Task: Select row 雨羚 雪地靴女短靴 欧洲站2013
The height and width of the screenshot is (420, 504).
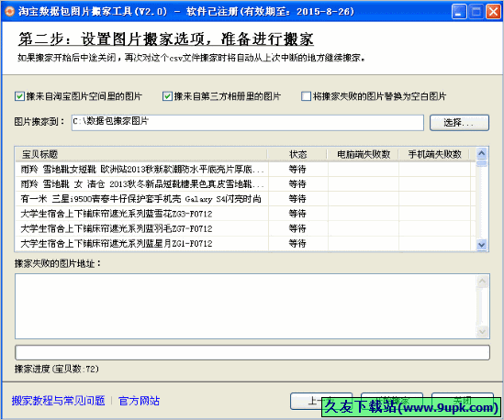Action: click(245, 170)
